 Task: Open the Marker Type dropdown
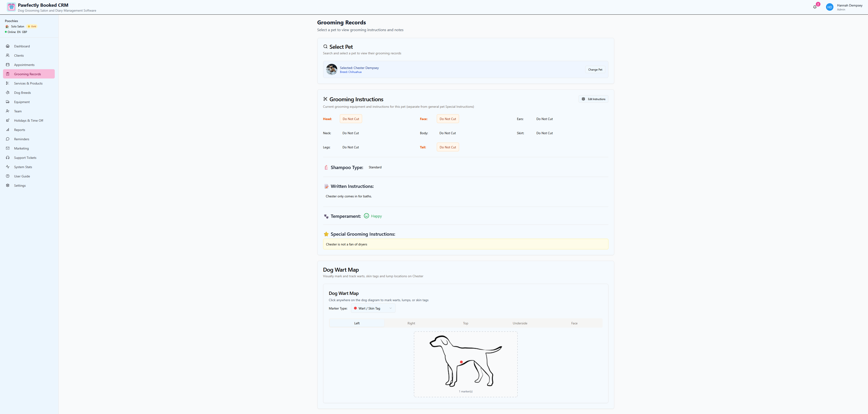point(373,308)
